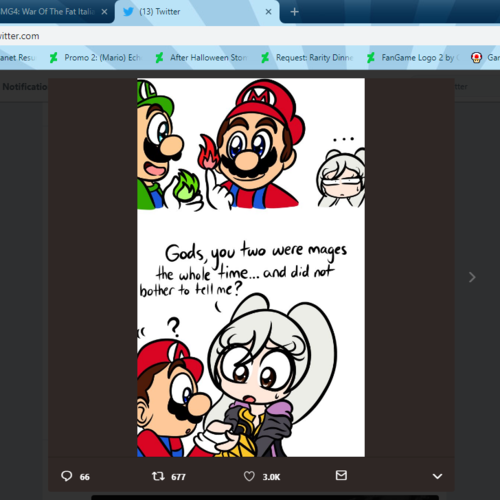Screen dimensions: 500x500
Task: Close the SMG4 War Of The Fat Italians tab
Action: tap(104, 12)
